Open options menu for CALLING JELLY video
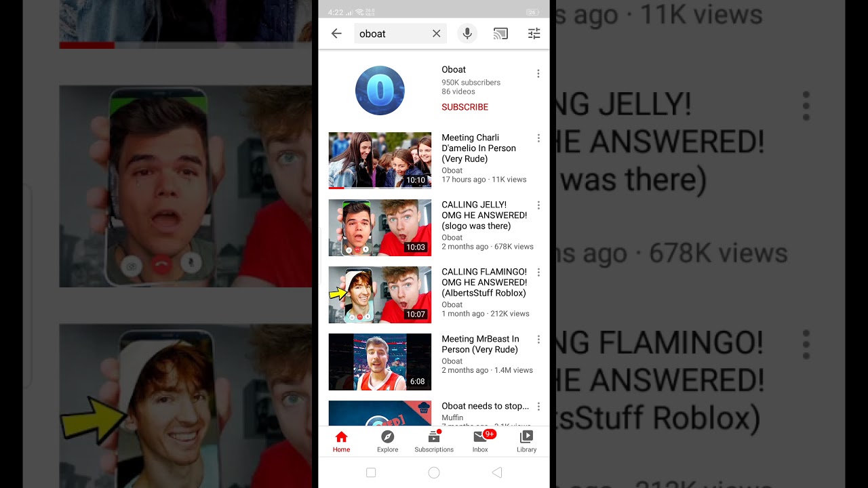868x488 pixels. click(538, 205)
